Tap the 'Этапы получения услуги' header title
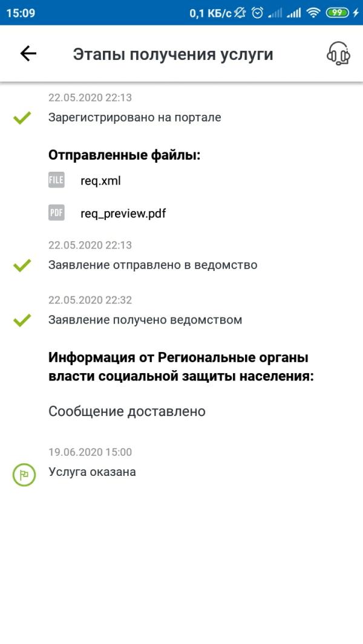The width and height of the screenshot is (363, 644). (173, 54)
